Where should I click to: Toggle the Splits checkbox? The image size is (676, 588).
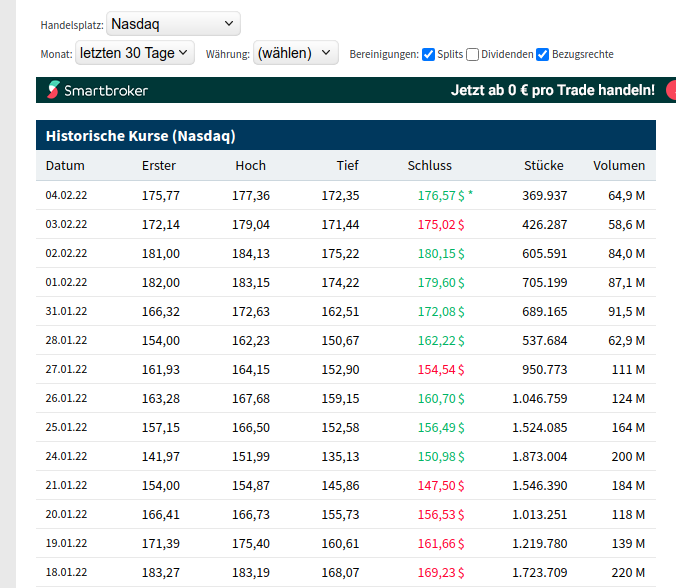point(428,54)
